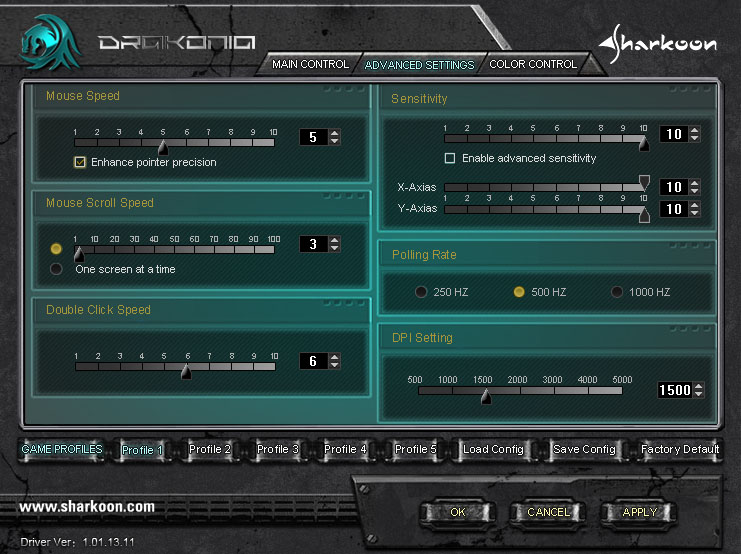The width and height of the screenshot is (741, 554).
Task: Select Profile 3
Action: (278, 449)
